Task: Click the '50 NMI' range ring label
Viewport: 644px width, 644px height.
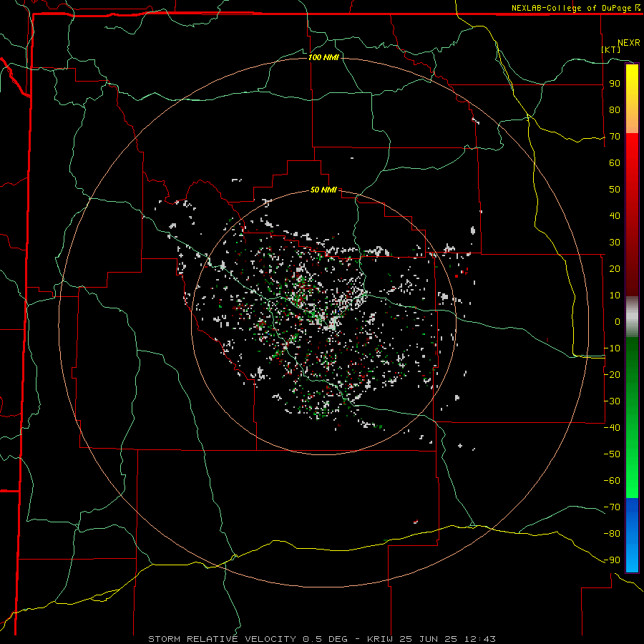Action: [x=323, y=190]
